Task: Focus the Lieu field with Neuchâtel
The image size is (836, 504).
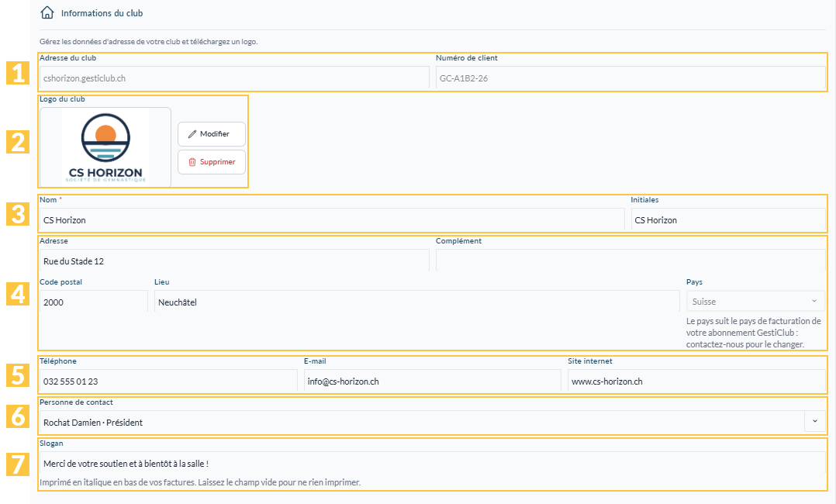Action: tap(417, 302)
